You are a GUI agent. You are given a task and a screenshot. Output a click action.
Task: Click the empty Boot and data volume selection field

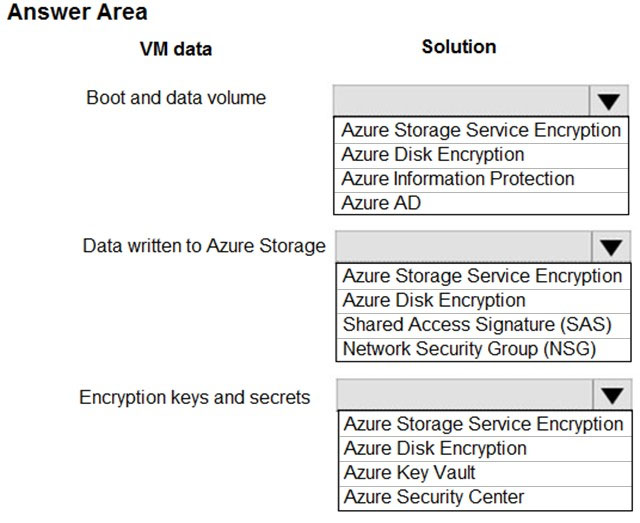point(461,101)
